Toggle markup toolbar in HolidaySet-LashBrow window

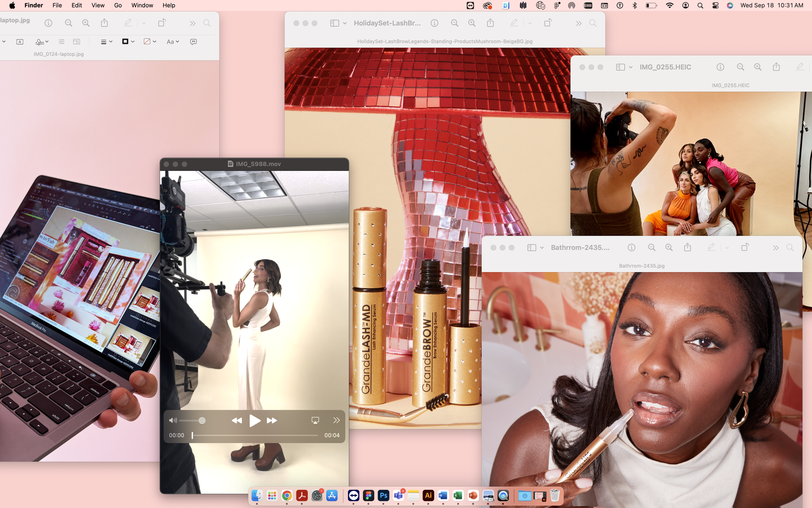tap(514, 23)
